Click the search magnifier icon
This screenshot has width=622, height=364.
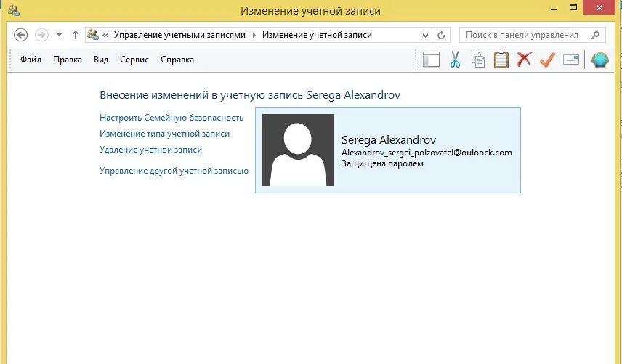point(595,35)
